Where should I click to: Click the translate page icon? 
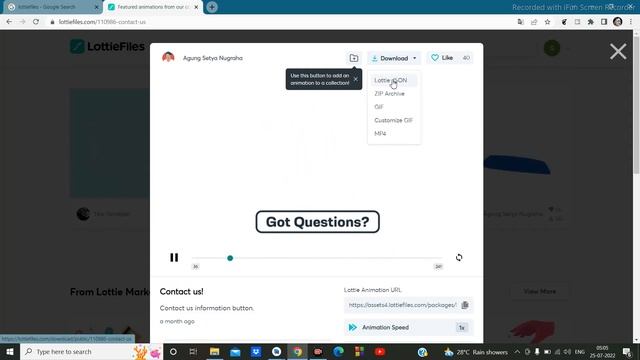pos(520,22)
